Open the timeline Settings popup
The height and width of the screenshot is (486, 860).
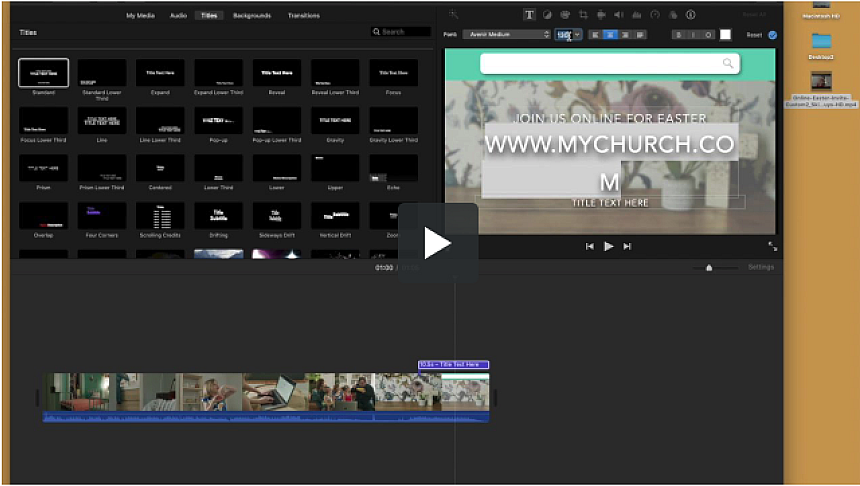(761, 267)
